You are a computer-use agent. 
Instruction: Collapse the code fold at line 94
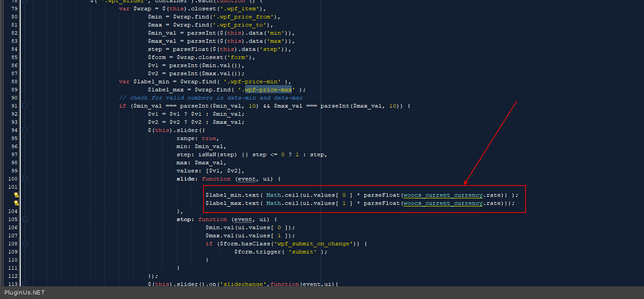25,130
